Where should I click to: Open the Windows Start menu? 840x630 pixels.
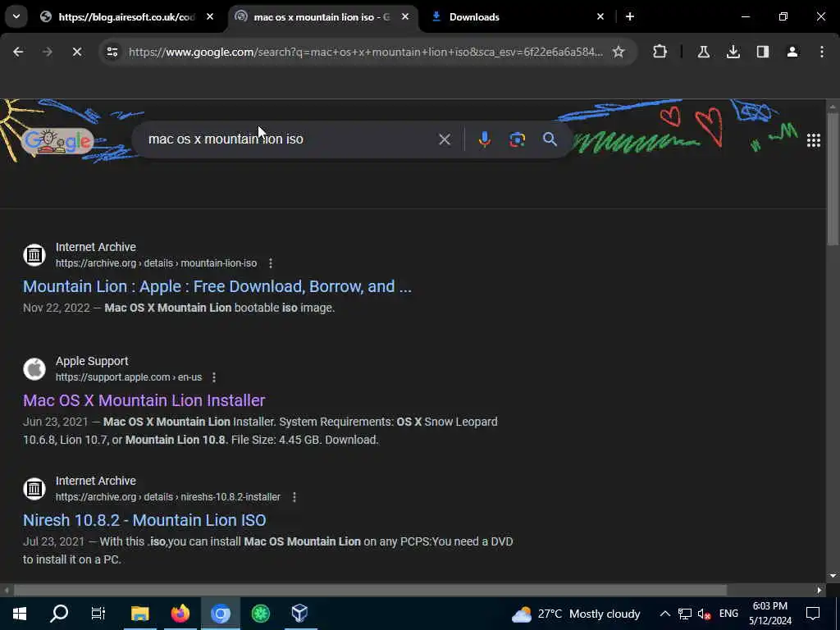(x=20, y=614)
